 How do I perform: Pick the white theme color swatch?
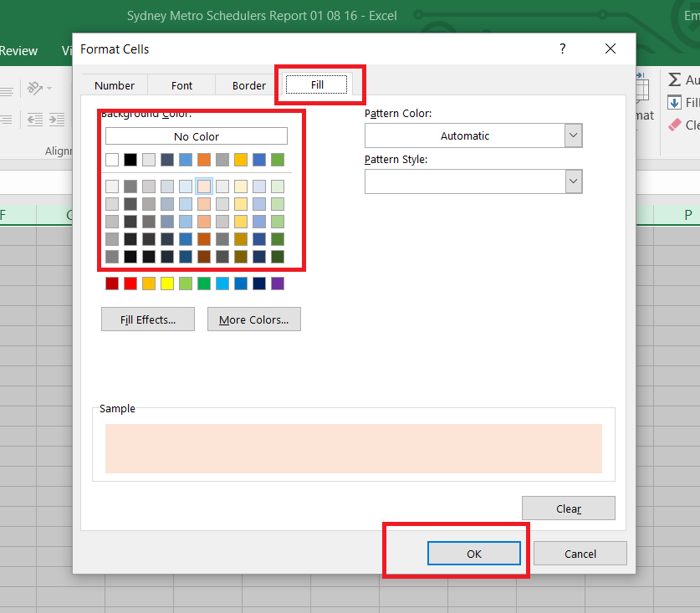pyautogui.click(x=112, y=160)
